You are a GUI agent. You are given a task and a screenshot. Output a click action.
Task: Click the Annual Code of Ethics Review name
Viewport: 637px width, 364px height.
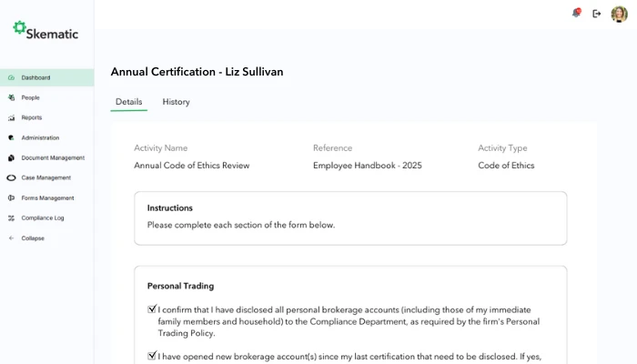191,166
